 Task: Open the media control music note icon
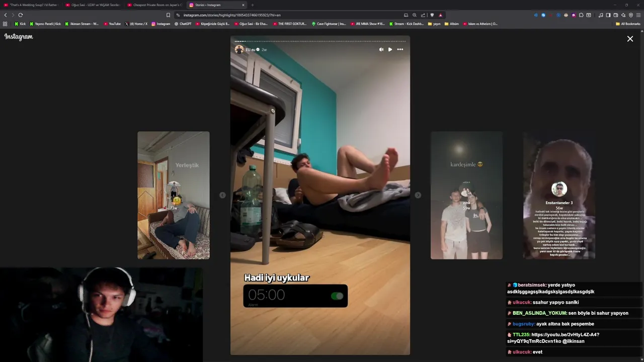click(x=601, y=15)
